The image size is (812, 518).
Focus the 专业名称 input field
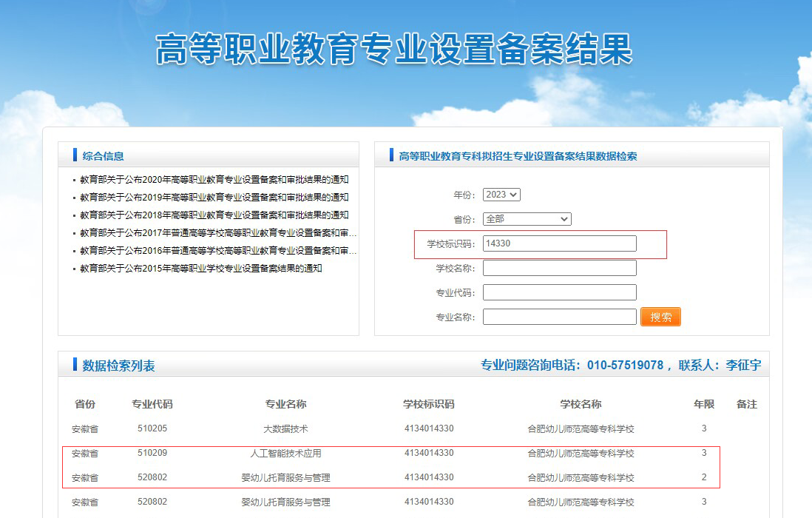(x=559, y=317)
